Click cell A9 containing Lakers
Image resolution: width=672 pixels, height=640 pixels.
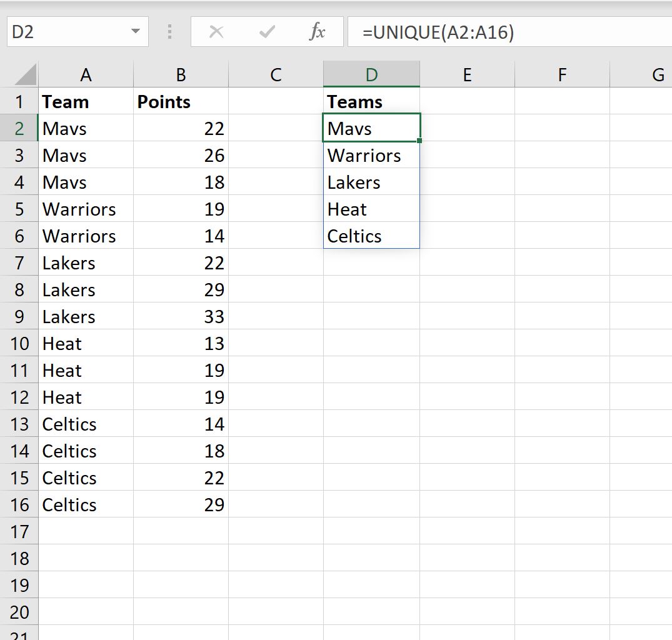[x=86, y=317]
